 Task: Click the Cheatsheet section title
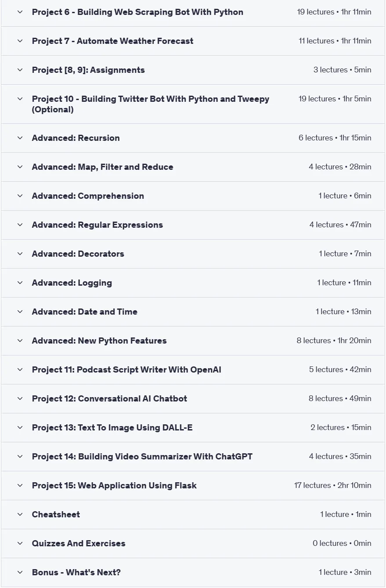click(56, 515)
